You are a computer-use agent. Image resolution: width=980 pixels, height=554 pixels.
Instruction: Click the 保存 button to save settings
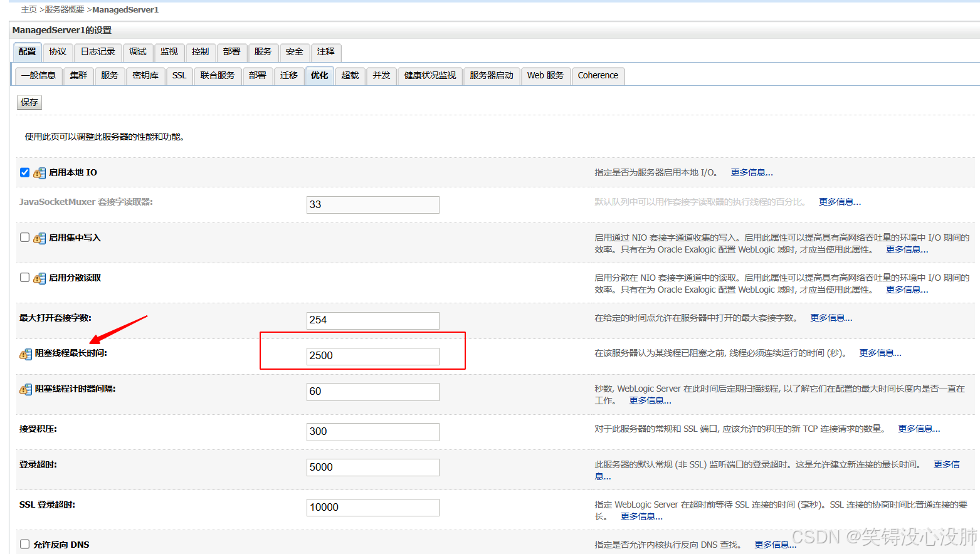[29, 102]
